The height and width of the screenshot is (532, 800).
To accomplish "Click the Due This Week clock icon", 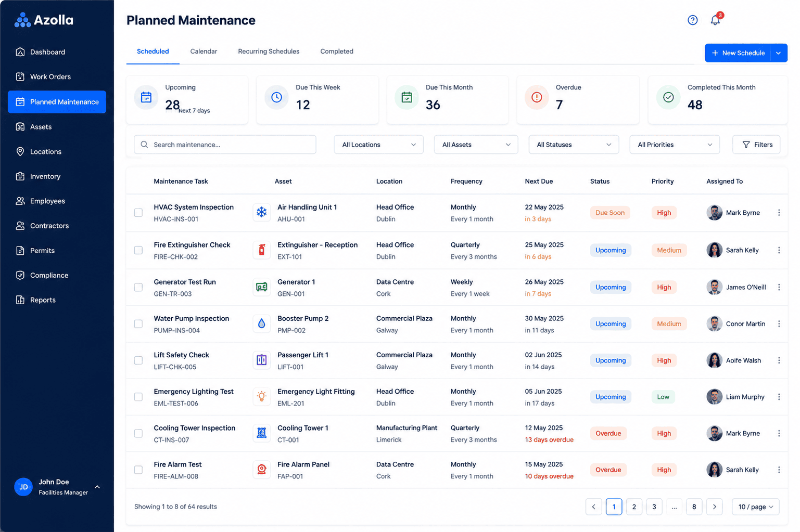I will (x=276, y=97).
